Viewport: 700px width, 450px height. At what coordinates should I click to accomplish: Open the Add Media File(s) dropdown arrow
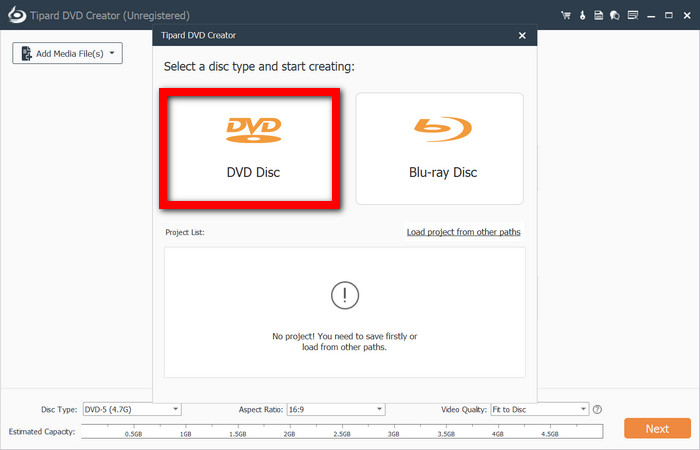click(112, 53)
